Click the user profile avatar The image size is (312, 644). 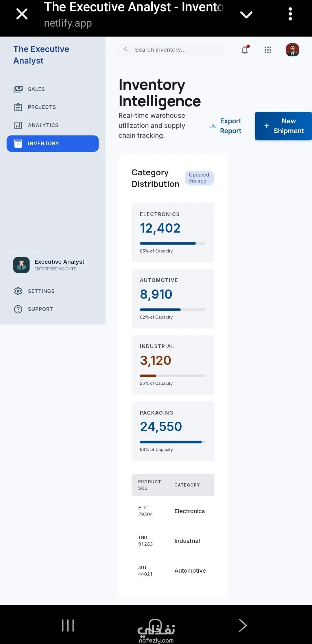click(x=292, y=50)
